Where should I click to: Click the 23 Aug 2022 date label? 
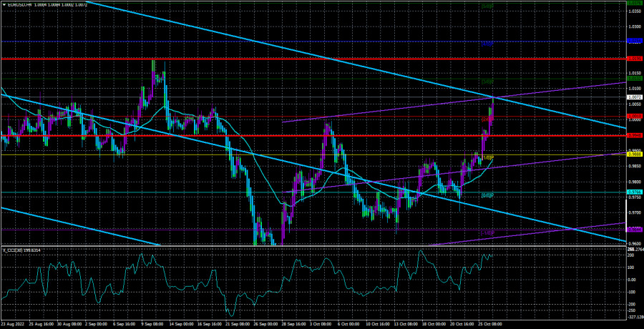[x=11, y=324]
